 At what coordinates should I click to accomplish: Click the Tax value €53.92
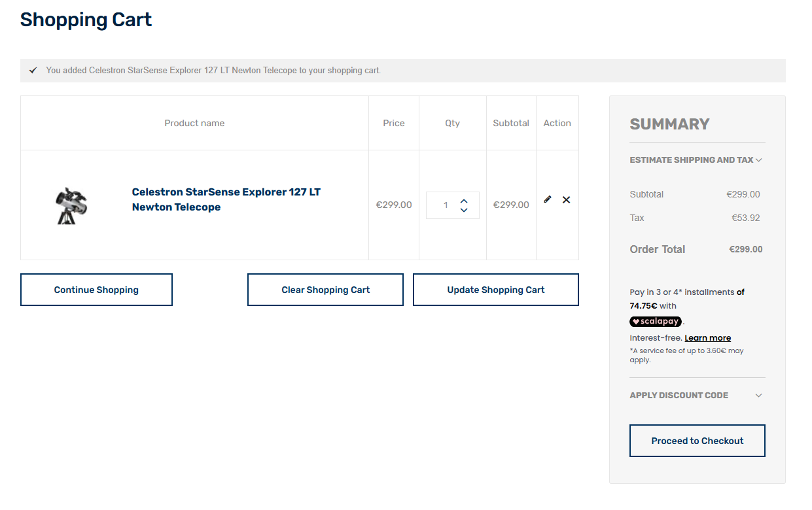tap(746, 218)
